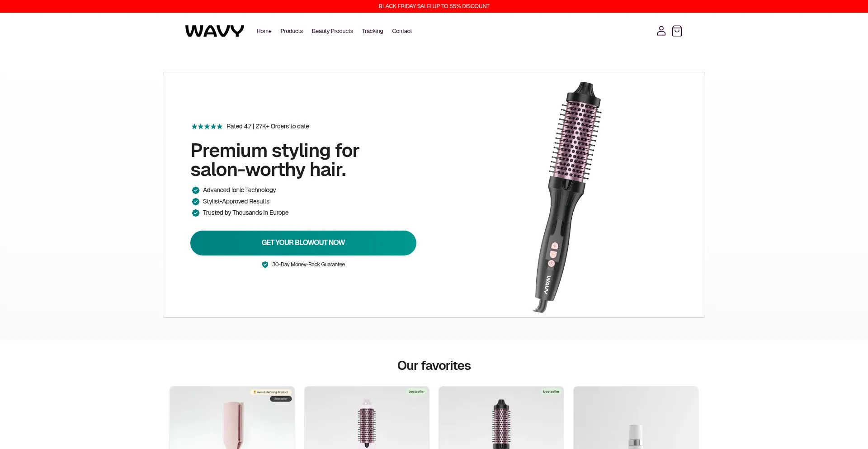
Task: Open the user account icon
Action: tap(661, 31)
